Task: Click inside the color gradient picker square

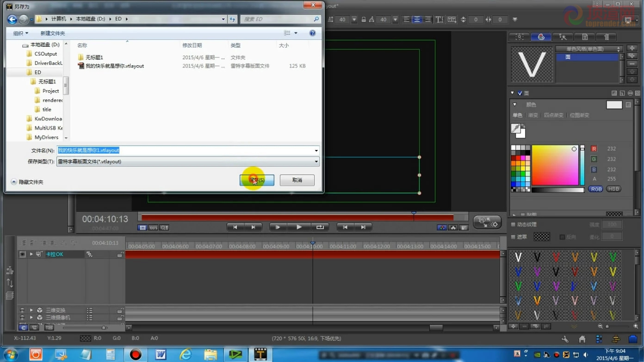Action: (555, 165)
